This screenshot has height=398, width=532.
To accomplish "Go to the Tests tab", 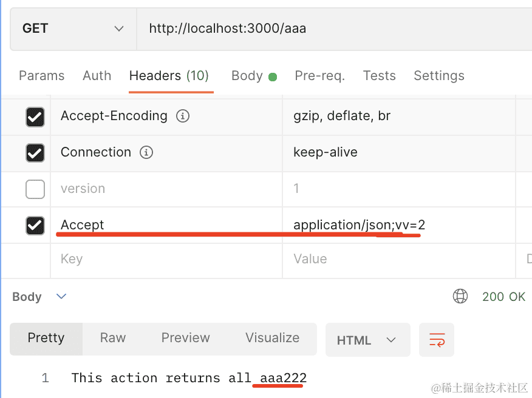I will coord(379,76).
